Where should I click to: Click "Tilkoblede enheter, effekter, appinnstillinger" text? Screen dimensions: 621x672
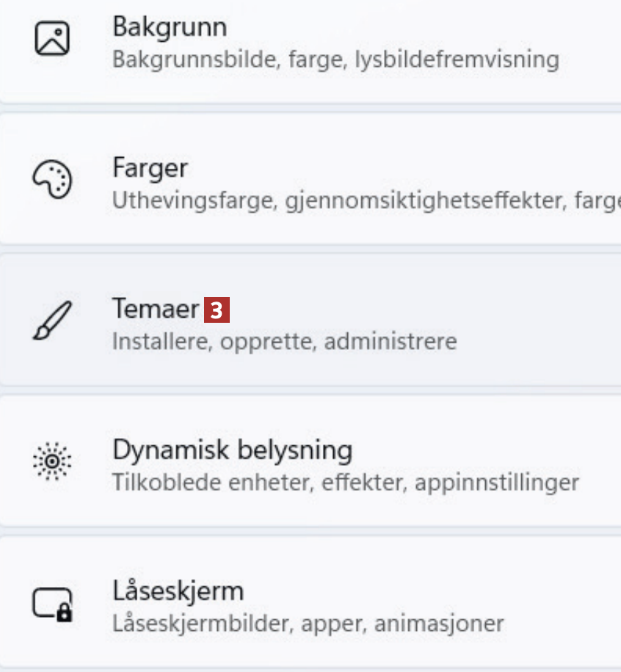coord(345,483)
